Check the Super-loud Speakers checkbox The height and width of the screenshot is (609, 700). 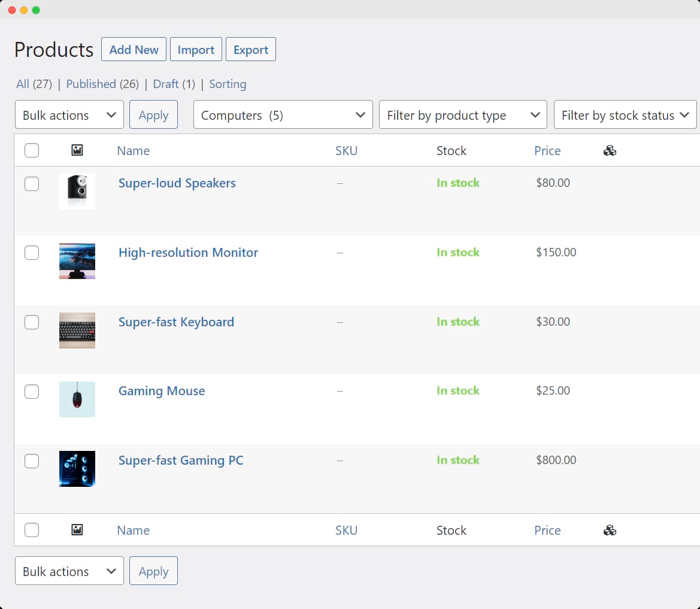coord(31,184)
